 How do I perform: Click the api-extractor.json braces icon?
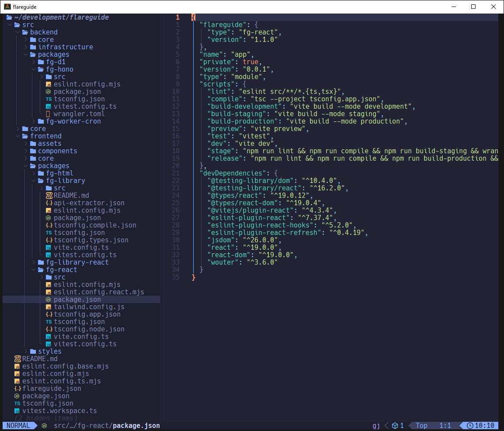click(x=49, y=203)
